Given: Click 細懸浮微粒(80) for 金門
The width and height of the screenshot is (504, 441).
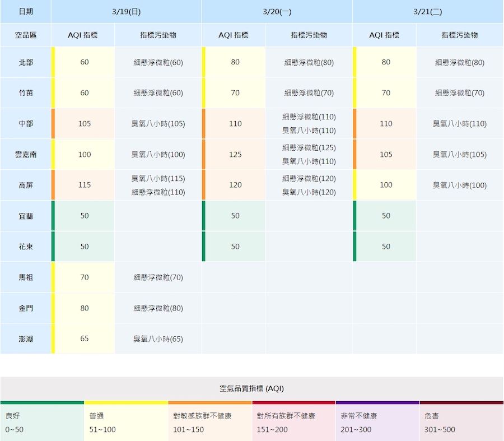Looking at the screenshot, I should pos(158,308).
